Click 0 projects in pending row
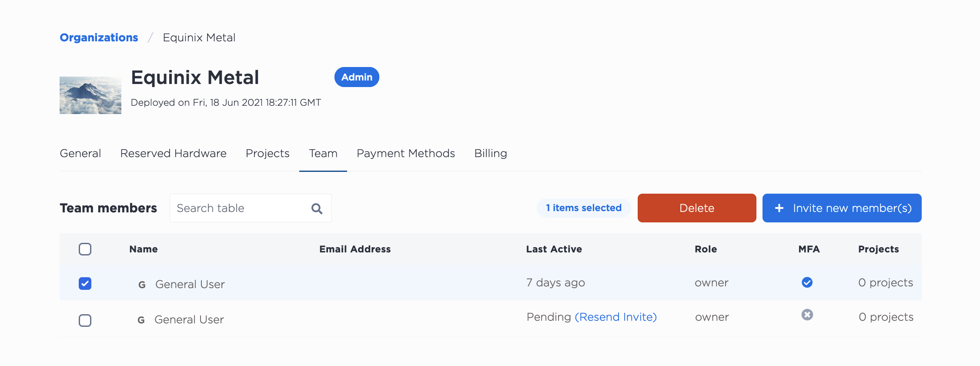The height and width of the screenshot is (366, 980). coord(886,317)
